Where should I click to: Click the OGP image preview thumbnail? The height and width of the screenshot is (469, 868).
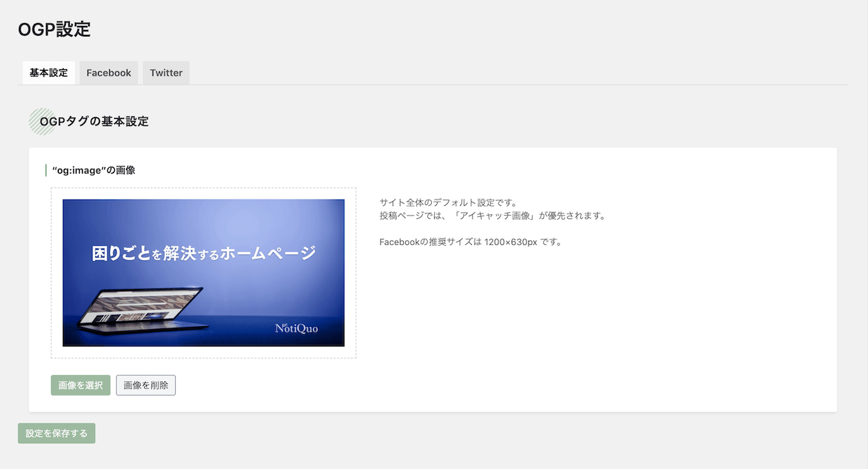click(x=203, y=272)
